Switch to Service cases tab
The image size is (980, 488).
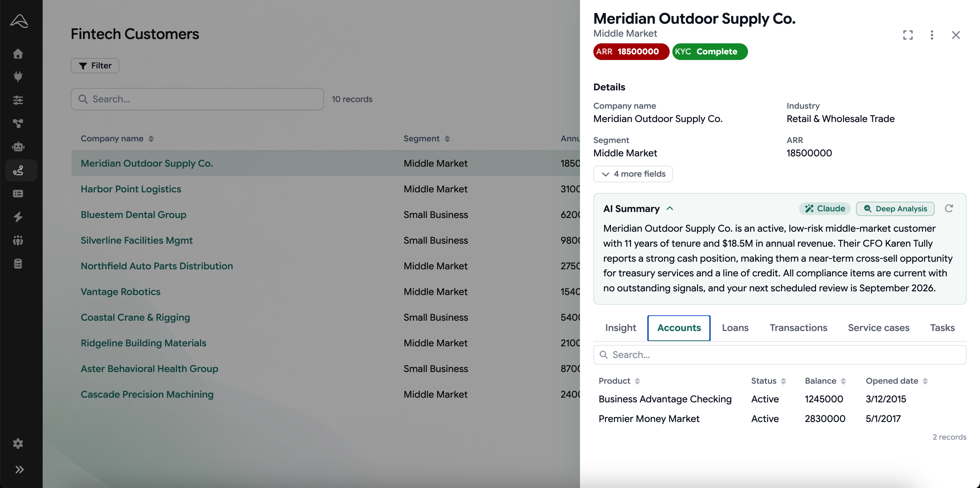[x=878, y=328]
